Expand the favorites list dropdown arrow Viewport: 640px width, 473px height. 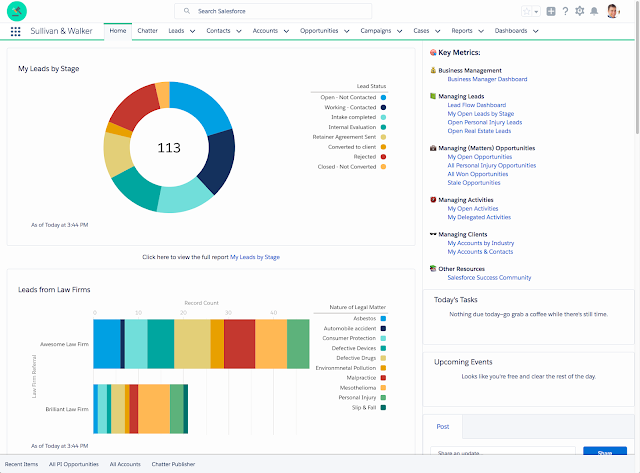pyautogui.click(x=536, y=12)
